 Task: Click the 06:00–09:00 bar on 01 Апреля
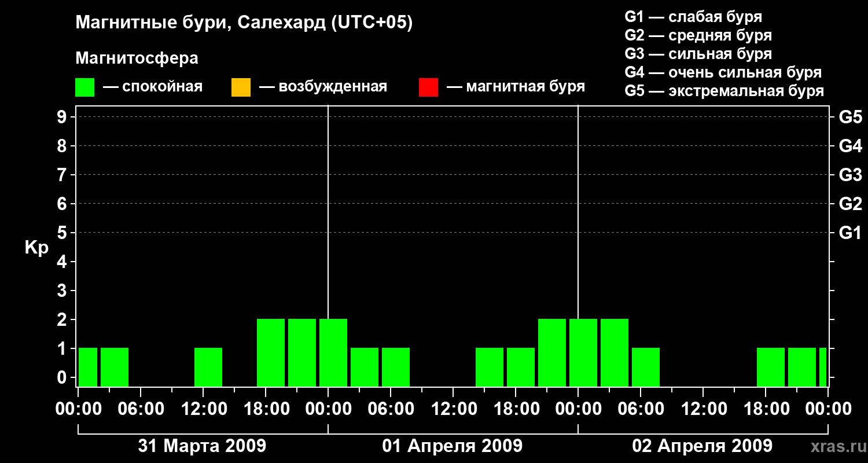[396, 367]
